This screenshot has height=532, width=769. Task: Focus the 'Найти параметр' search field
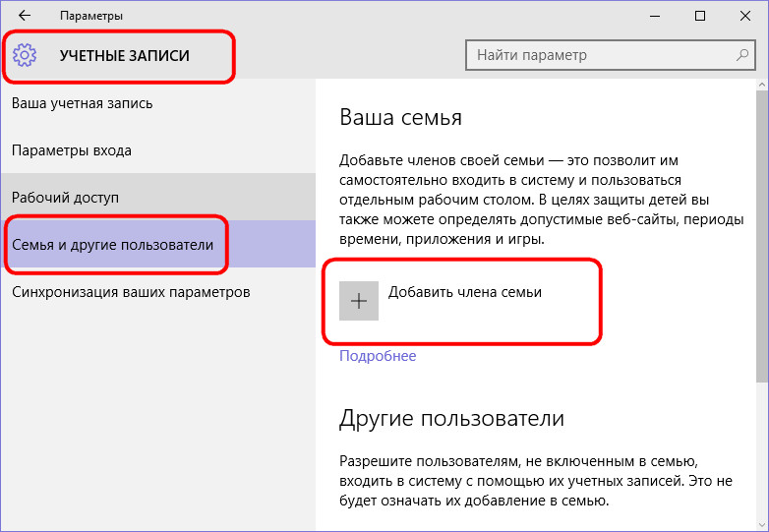coord(610,55)
